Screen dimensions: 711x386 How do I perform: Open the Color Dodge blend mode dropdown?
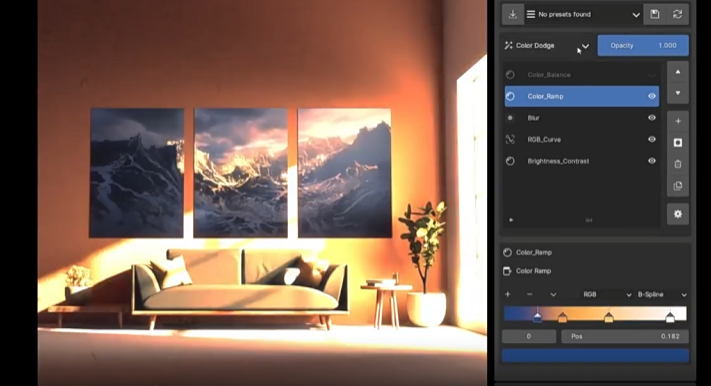547,45
